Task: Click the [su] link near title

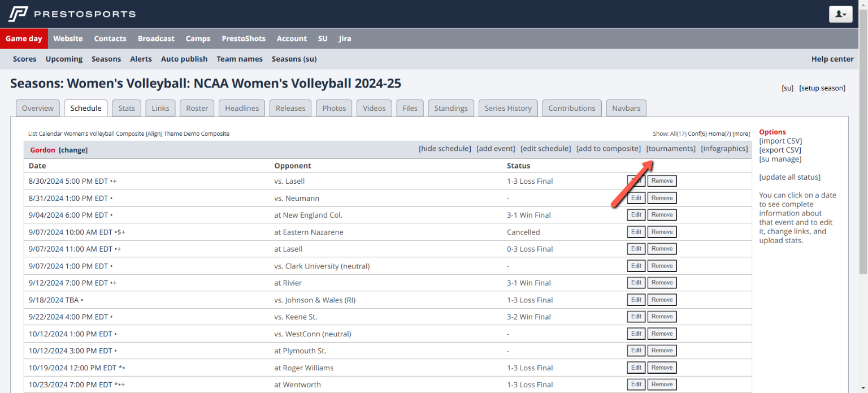Action: (x=788, y=88)
